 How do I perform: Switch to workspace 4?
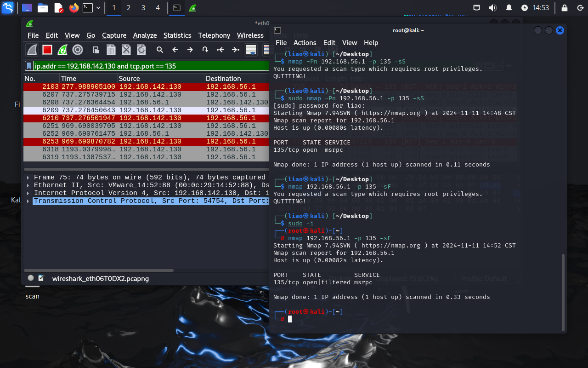pos(158,8)
